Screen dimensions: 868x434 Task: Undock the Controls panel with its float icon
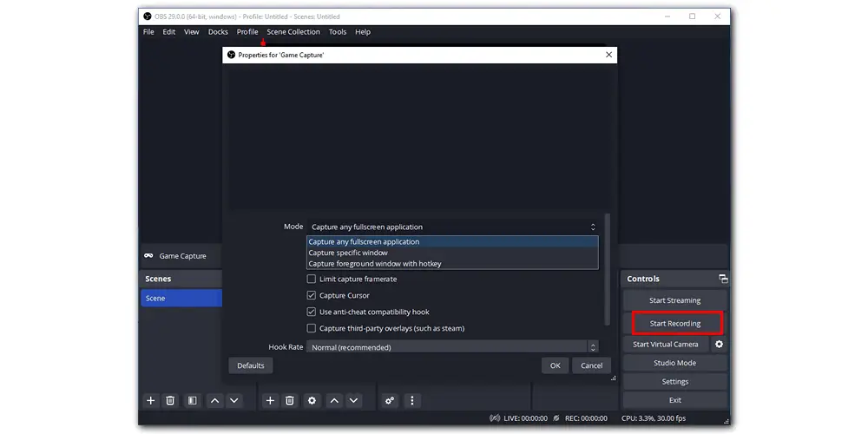(x=723, y=279)
